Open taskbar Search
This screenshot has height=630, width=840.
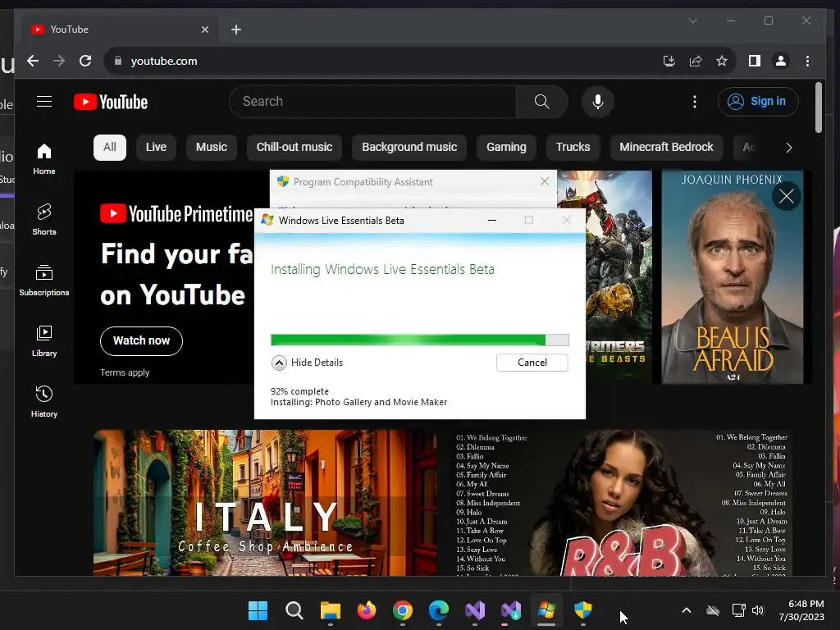pyautogui.click(x=294, y=610)
